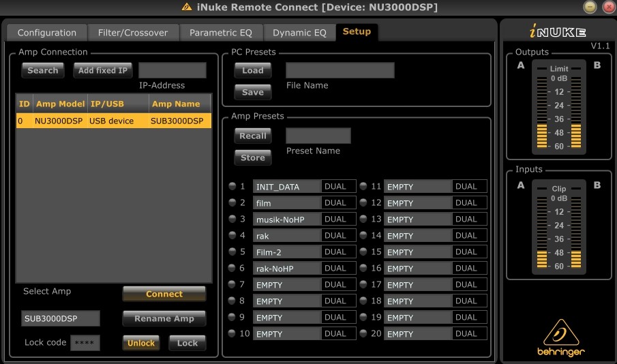Click the Preset Name input field
This screenshot has height=364, width=617.
(x=318, y=136)
